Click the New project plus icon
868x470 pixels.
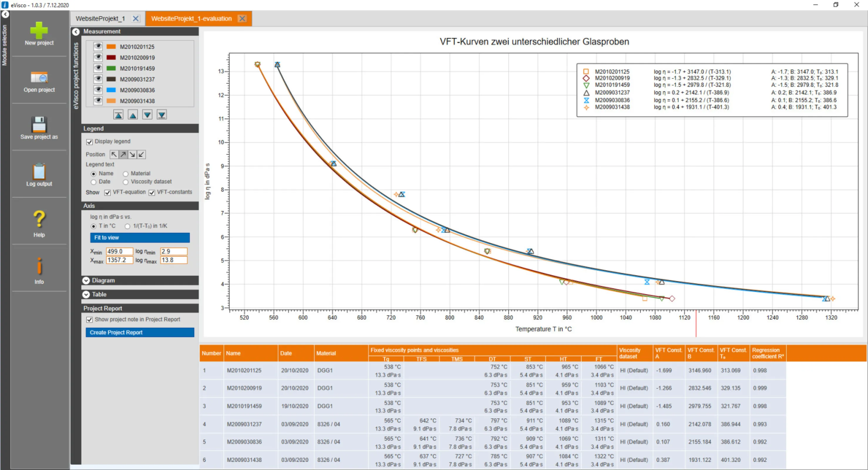(39, 30)
